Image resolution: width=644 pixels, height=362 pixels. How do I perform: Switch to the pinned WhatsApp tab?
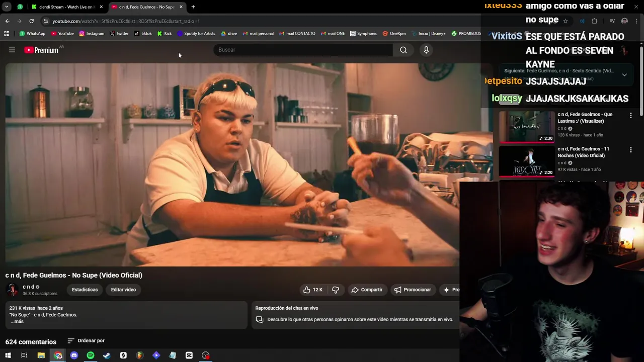click(20, 7)
